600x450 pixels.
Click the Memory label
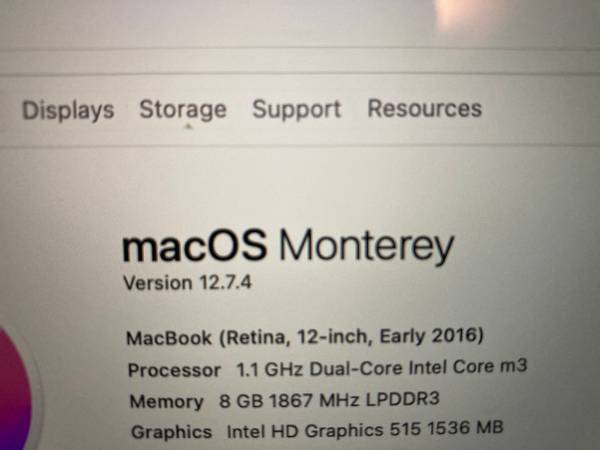(x=166, y=402)
